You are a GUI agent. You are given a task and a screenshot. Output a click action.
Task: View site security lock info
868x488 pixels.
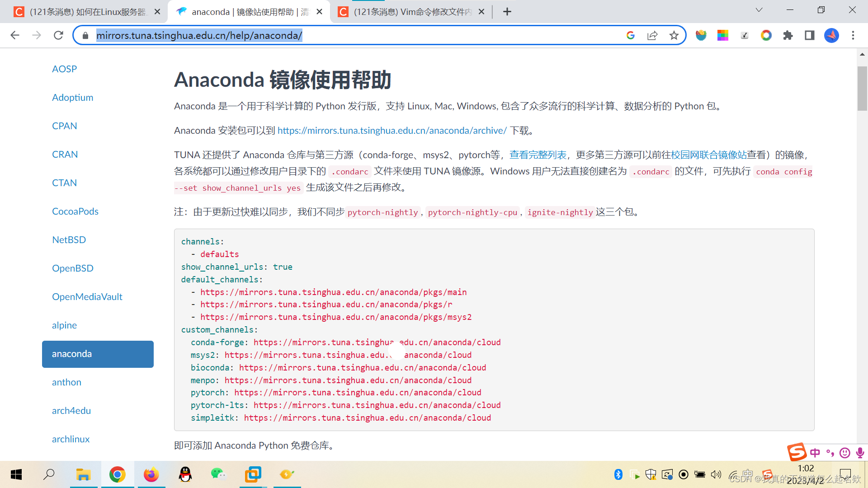(85, 35)
